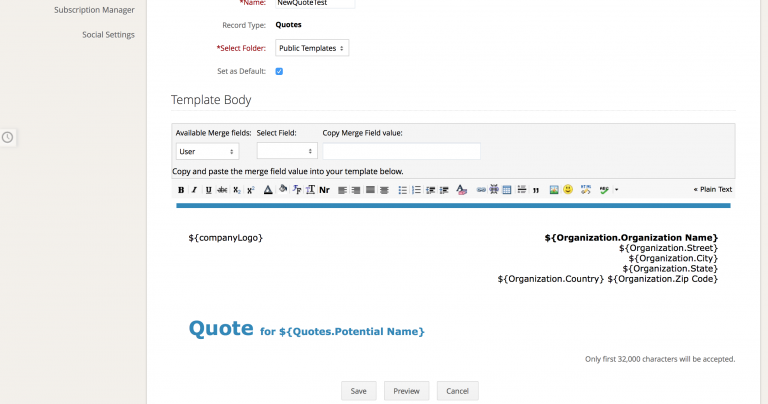768x404 pixels.
Task: Remove formatting with eraser icon
Action: click(461, 190)
